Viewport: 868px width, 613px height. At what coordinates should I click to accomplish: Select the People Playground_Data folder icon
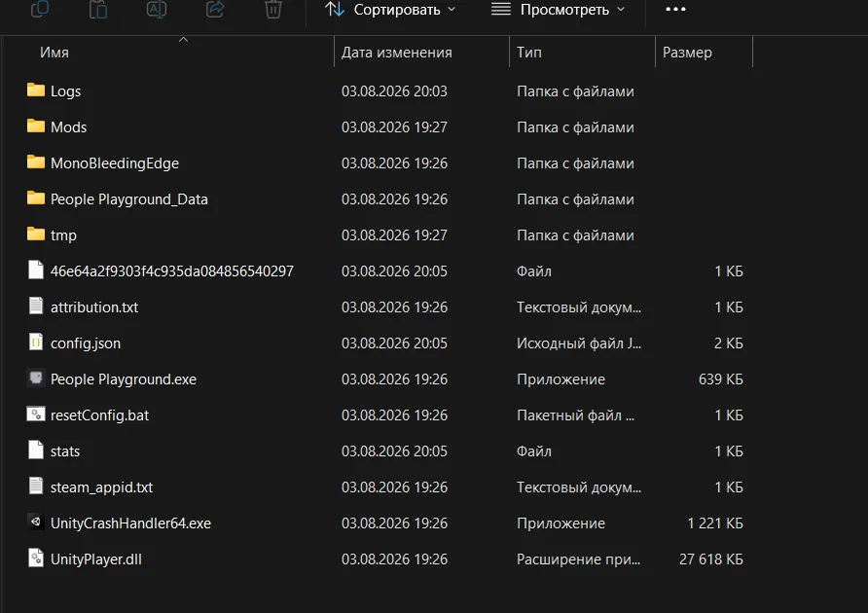pos(36,198)
